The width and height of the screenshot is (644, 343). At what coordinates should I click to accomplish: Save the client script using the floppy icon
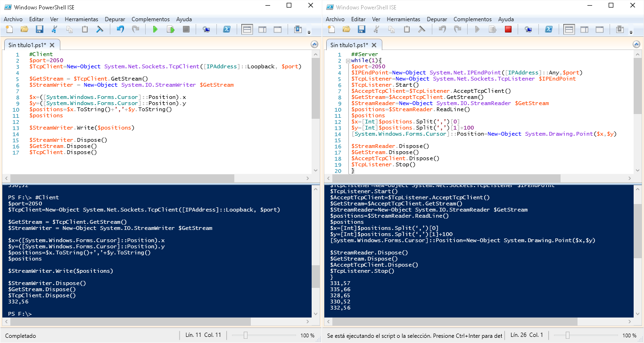click(x=39, y=29)
